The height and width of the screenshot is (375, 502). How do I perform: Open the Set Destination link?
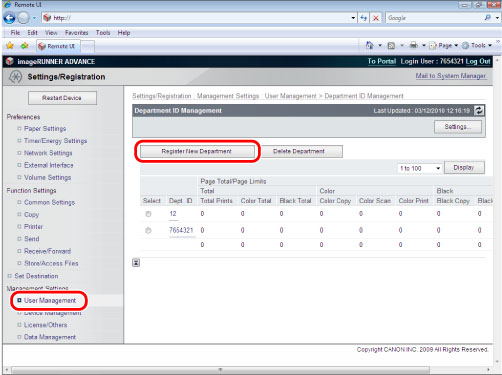tap(36, 276)
